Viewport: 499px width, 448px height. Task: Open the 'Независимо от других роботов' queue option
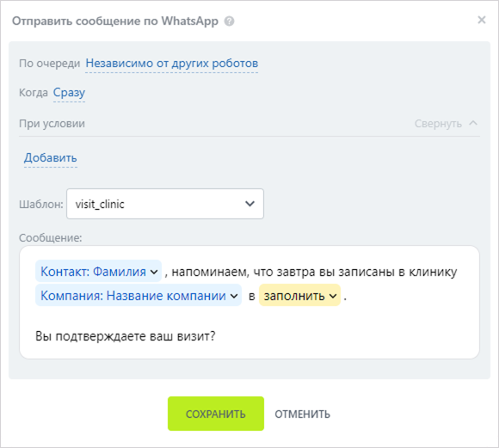(x=172, y=64)
